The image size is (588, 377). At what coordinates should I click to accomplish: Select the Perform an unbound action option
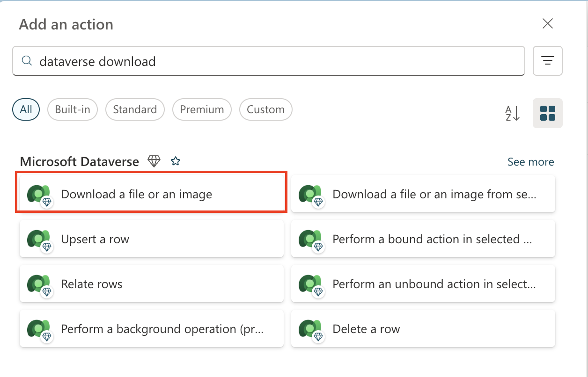[x=423, y=283]
